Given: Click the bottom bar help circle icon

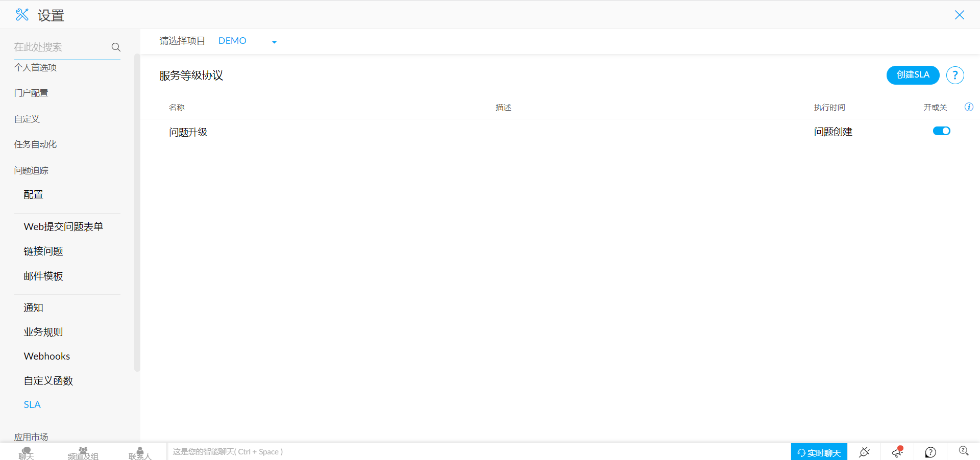Looking at the screenshot, I should (930, 452).
